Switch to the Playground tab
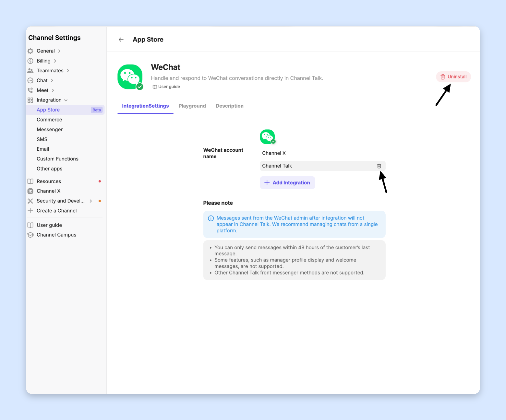 (192, 106)
